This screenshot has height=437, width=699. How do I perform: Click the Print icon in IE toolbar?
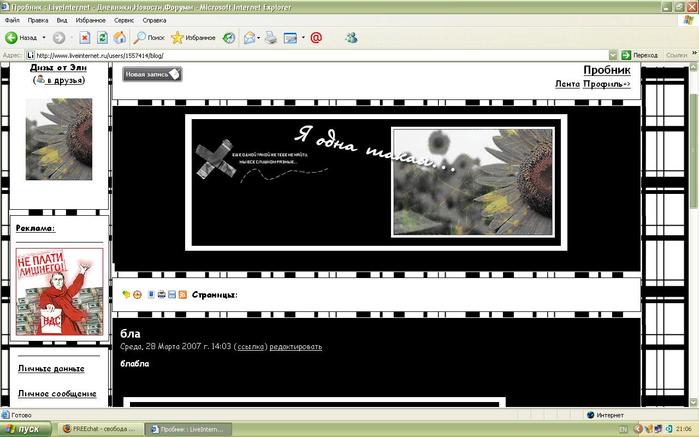271,38
